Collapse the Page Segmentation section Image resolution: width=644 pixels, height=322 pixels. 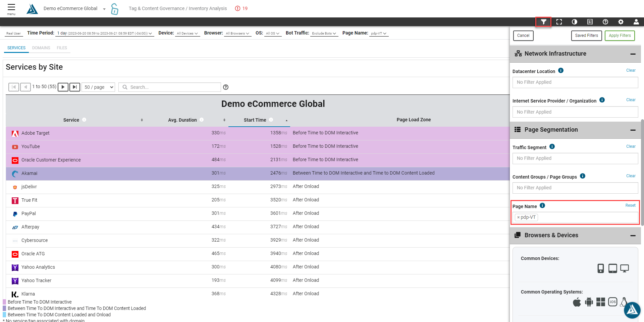[633, 130]
